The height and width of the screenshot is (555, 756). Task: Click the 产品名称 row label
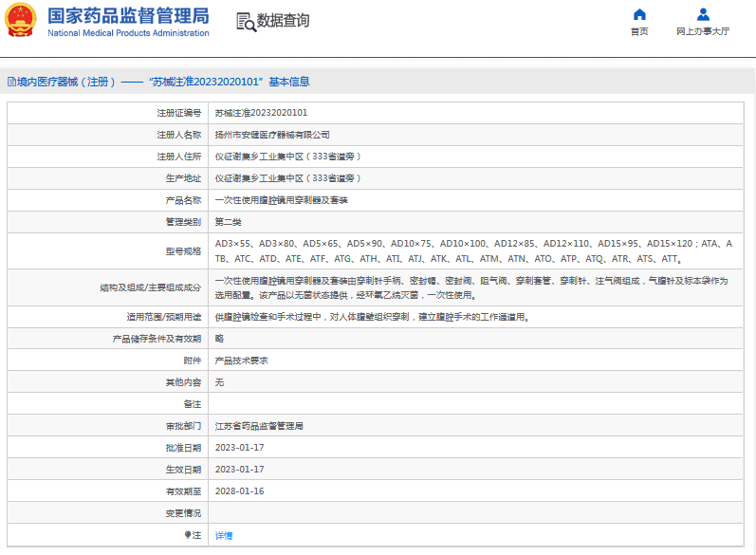click(x=183, y=200)
